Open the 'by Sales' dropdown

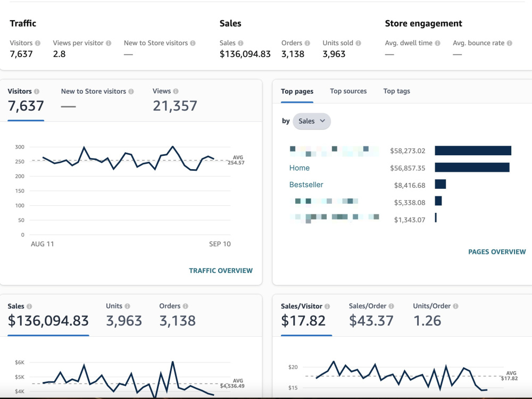312,121
